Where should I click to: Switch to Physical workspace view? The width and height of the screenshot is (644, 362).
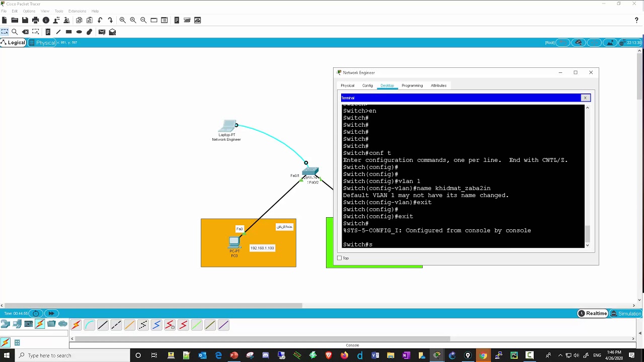(x=42, y=43)
